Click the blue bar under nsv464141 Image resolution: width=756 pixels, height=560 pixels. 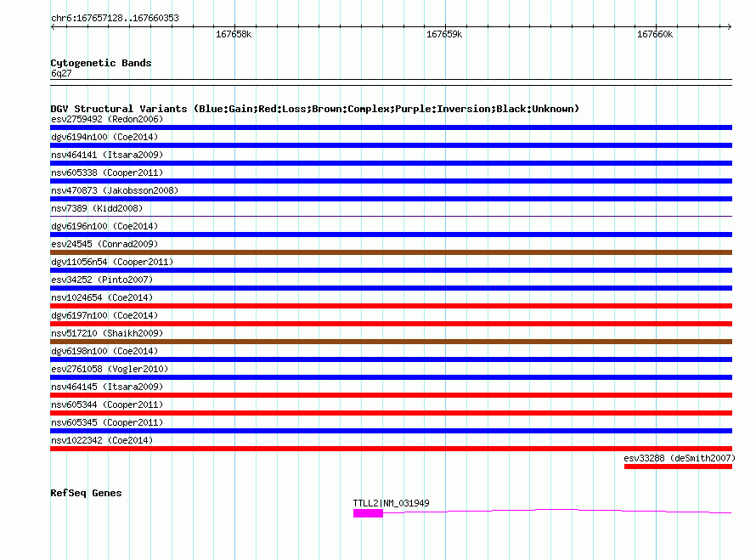pos(391,163)
